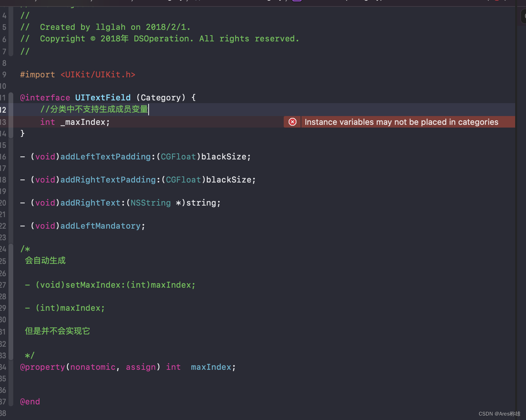Click 'maxIndex;' property name on line 34
The width and height of the screenshot is (526, 420).
(213, 367)
